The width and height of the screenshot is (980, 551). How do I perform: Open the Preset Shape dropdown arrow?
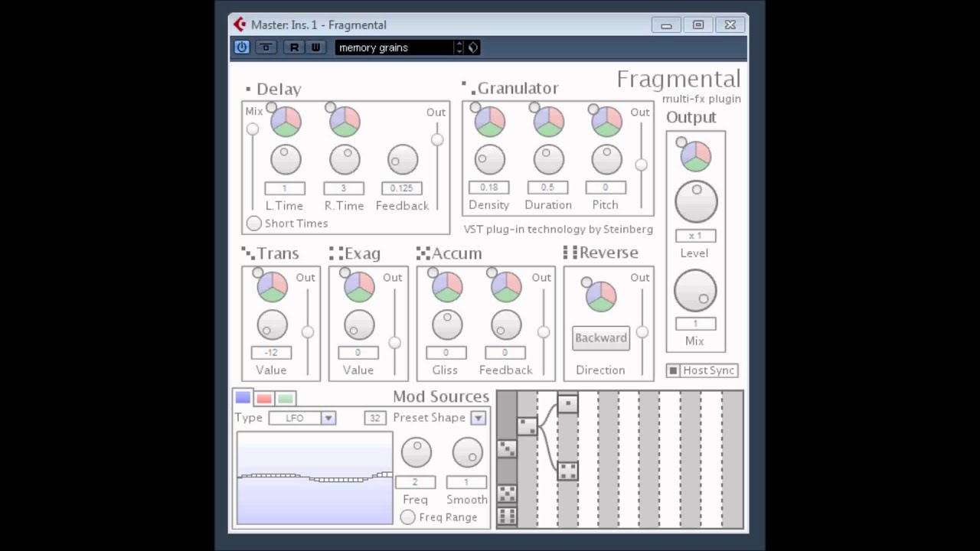479,418
